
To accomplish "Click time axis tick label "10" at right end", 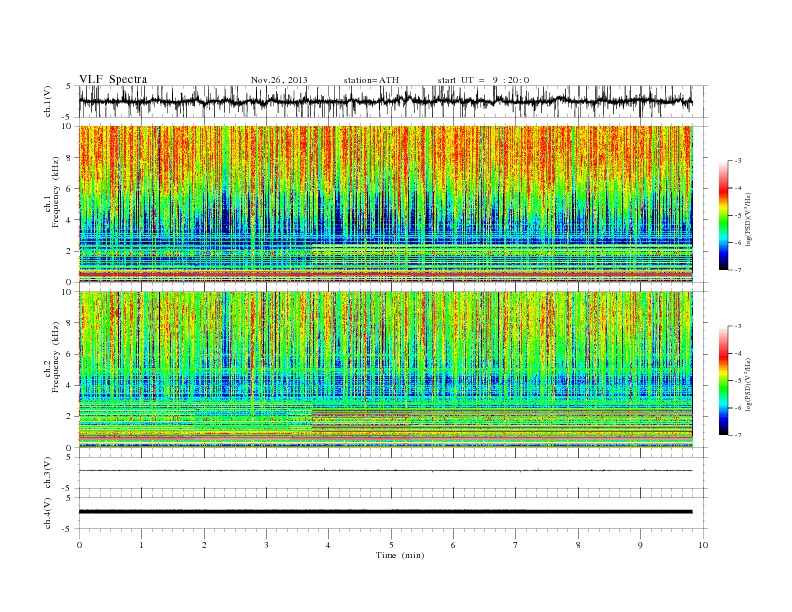I will (703, 545).
